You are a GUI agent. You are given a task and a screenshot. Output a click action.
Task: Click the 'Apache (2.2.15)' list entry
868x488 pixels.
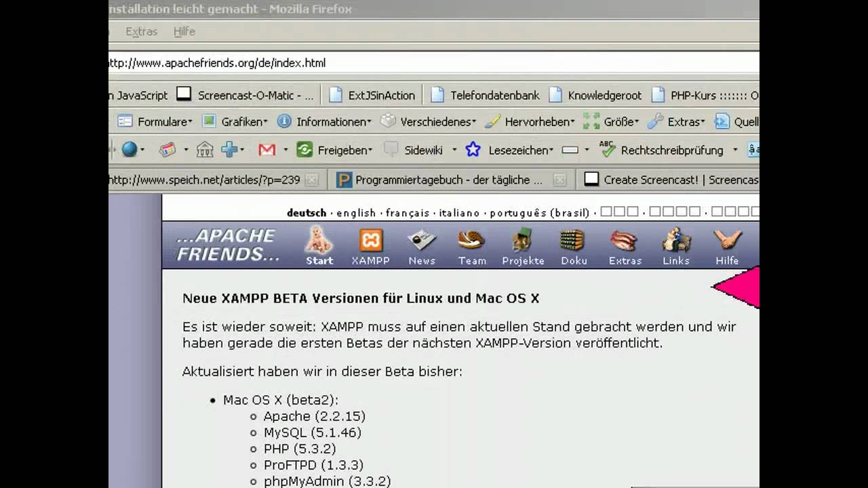click(x=314, y=416)
